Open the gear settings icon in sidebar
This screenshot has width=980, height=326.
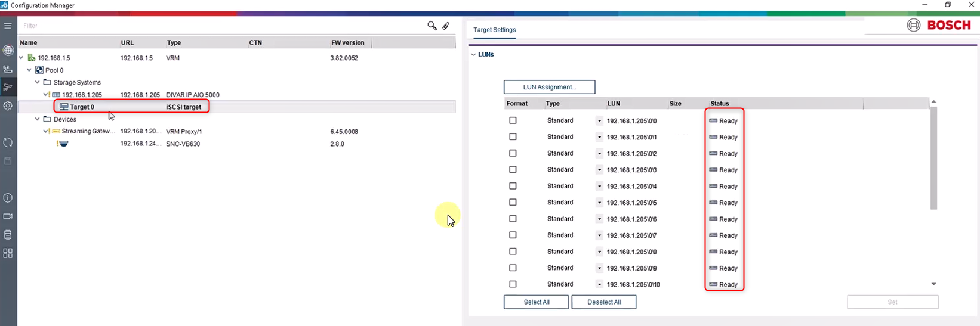8,105
